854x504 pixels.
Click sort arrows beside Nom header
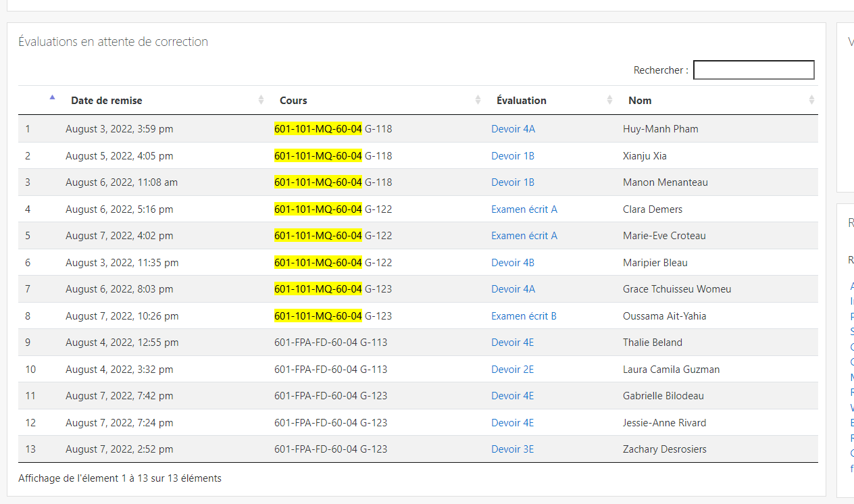tap(811, 100)
